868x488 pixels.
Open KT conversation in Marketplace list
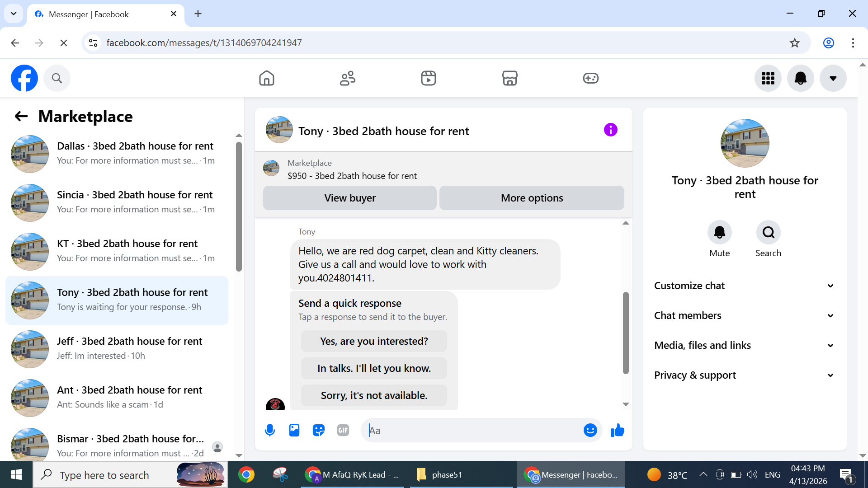click(117, 251)
